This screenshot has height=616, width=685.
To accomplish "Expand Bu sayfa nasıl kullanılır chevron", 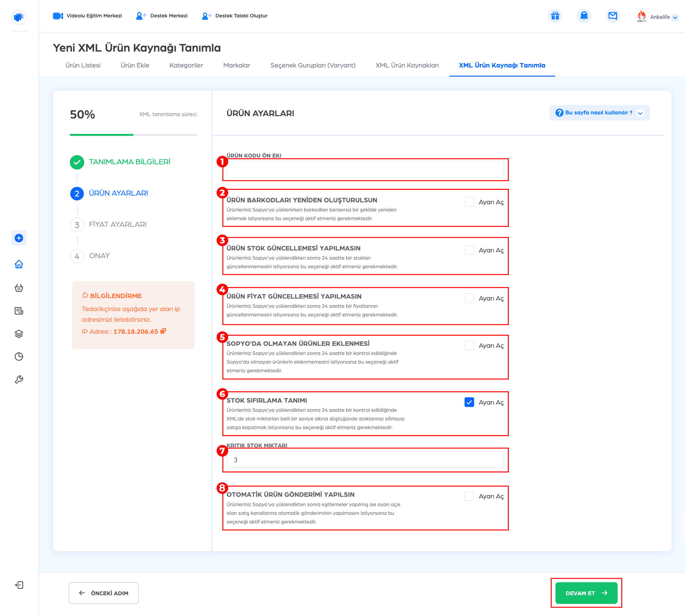I will tap(640, 113).
